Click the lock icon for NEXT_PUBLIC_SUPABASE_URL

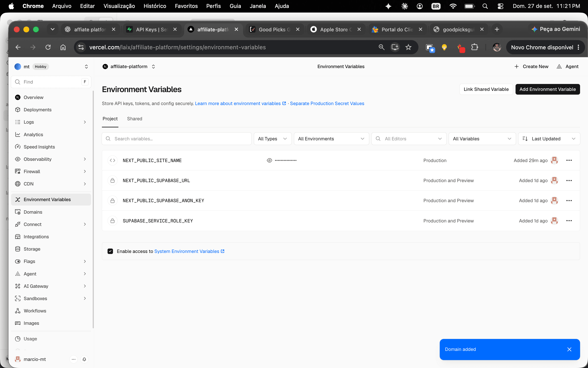(x=112, y=181)
